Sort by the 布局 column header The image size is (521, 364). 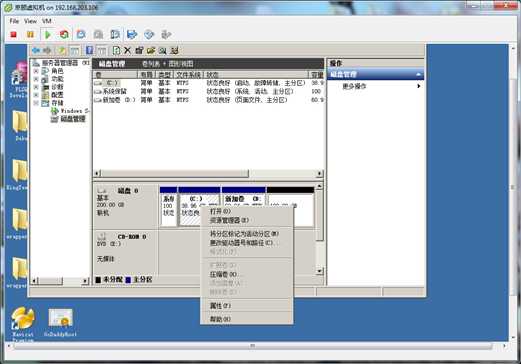pos(147,75)
